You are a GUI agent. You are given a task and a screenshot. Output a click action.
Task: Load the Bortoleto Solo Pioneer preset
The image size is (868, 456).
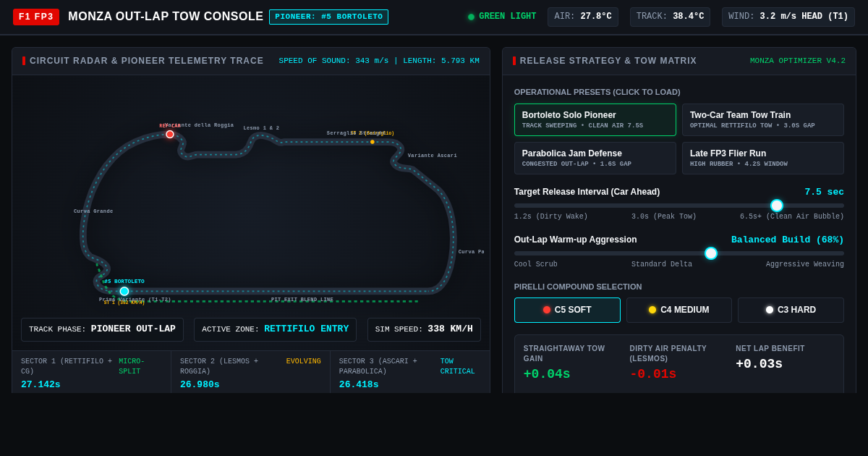595,120
